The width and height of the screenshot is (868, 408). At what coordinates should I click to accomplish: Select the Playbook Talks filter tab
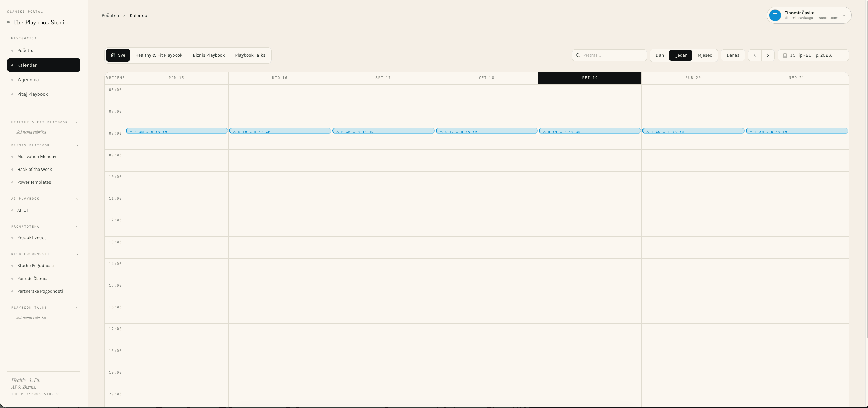(x=250, y=55)
